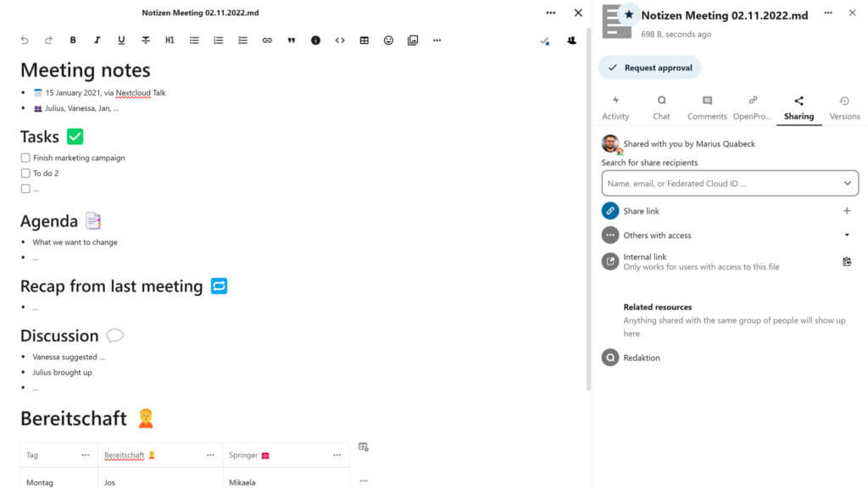This screenshot has width=868, height=488.
Task: Expand Others with access
Action: click(x=847, y=236)
